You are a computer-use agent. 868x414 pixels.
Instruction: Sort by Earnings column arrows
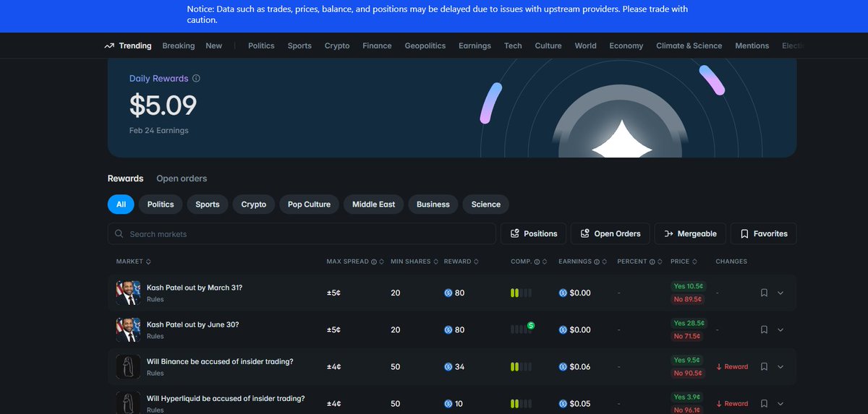[x=604, y=262]
